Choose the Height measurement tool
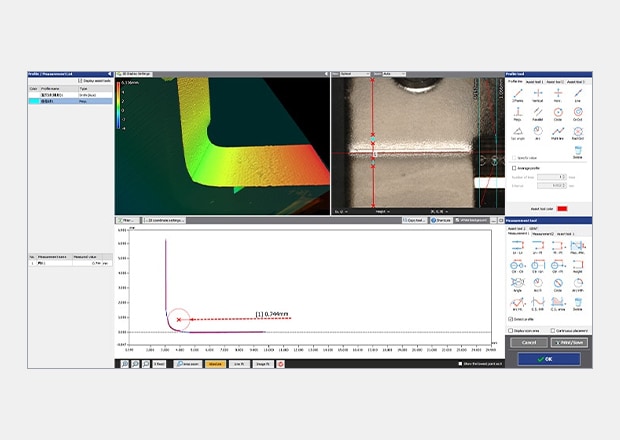This screenshot has width=620, height=440. 578,264
